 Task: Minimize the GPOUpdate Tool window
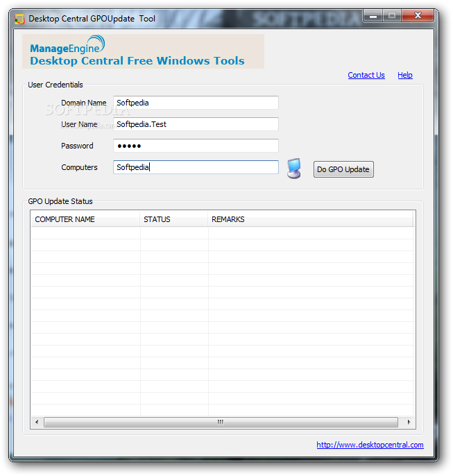(x=373, y=15)
